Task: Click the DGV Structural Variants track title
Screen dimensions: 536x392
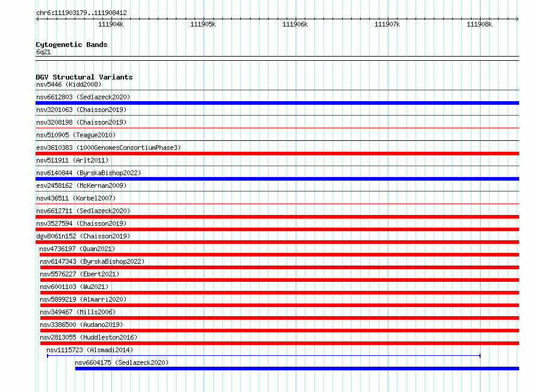Action: click(84, 77)
